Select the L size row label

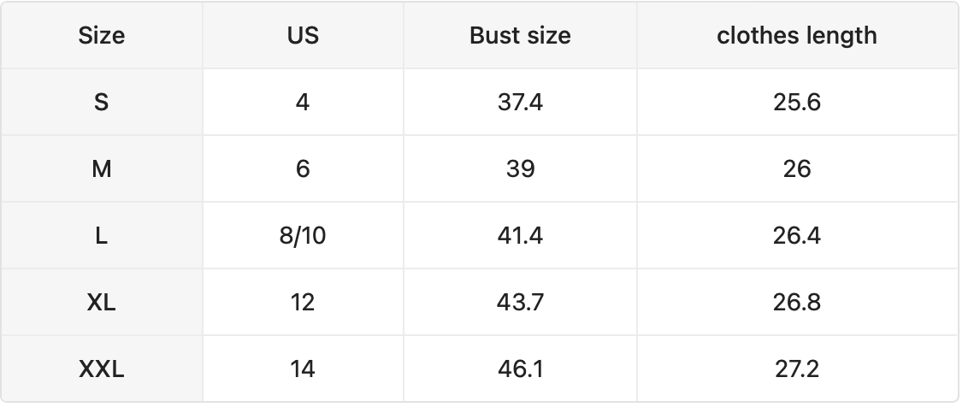[x=102, y=235]
